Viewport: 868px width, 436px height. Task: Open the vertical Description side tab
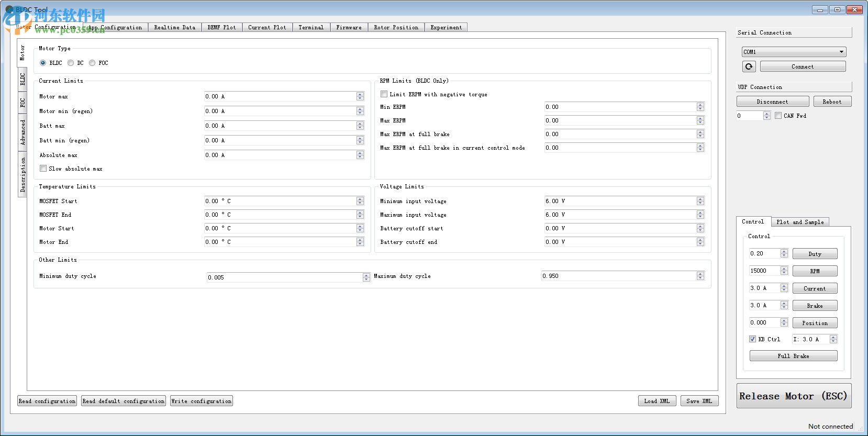tap(23, 175)
